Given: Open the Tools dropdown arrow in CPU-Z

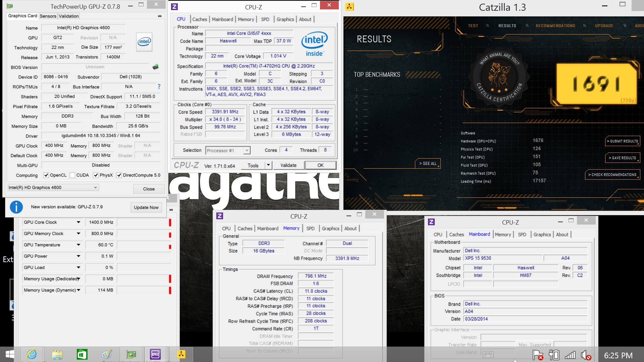Looking at the screenshot, I should point(268,165).
